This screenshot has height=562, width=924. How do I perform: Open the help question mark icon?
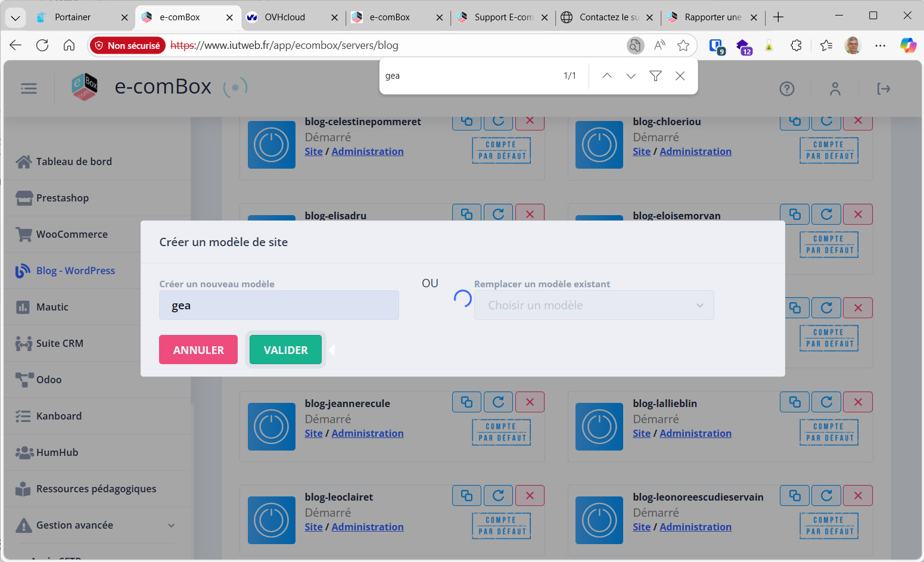(786, 89)
